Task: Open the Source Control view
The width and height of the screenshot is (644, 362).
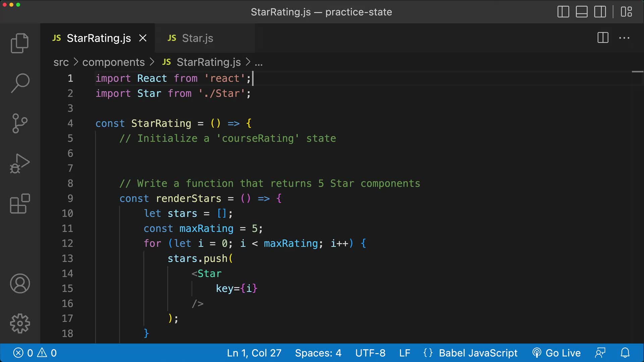Action: tap(19, 123)
